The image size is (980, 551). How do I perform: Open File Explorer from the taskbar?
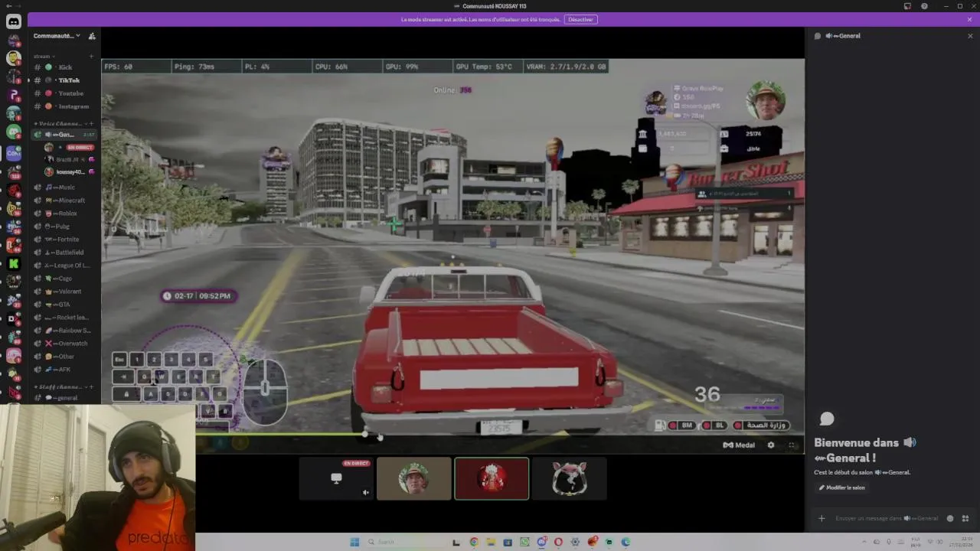(491, 542)
